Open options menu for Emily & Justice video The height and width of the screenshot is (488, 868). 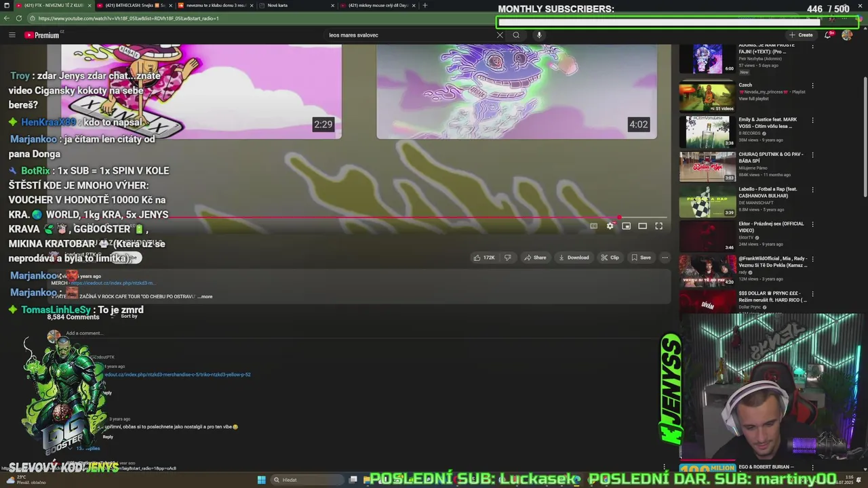click(x=812, y=120)
